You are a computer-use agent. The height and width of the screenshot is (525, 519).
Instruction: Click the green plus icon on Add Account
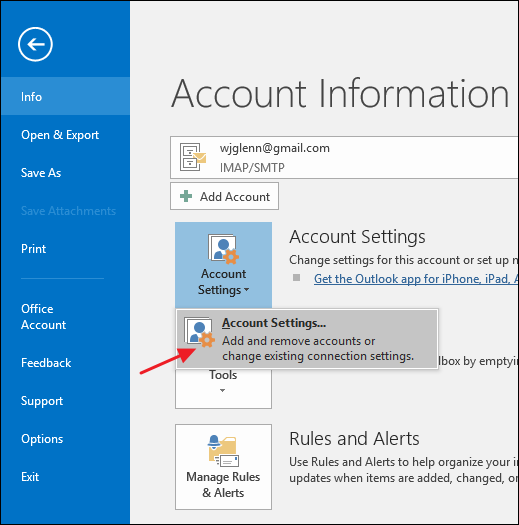(x=186, y=196)
